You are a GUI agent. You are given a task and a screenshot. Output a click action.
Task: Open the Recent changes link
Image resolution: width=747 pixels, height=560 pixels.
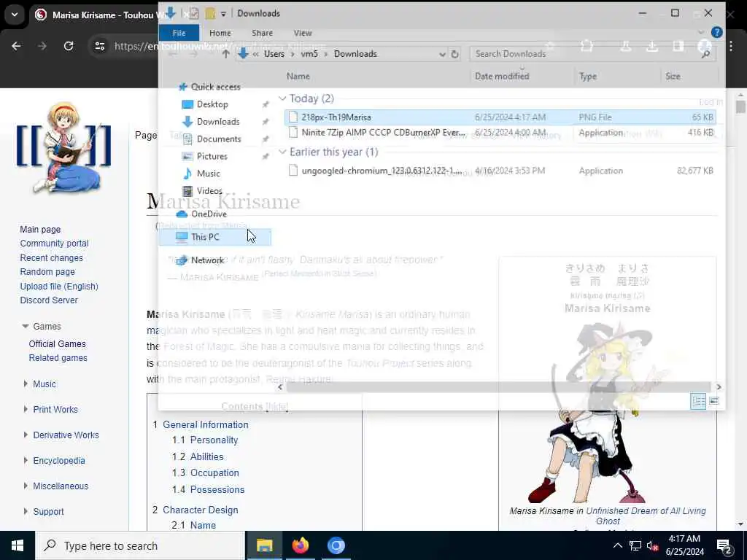[52, 257]
